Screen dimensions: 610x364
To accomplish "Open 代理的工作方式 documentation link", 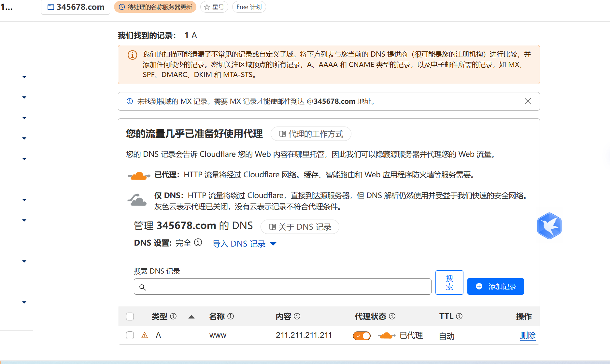I will (x=311, y=134).
